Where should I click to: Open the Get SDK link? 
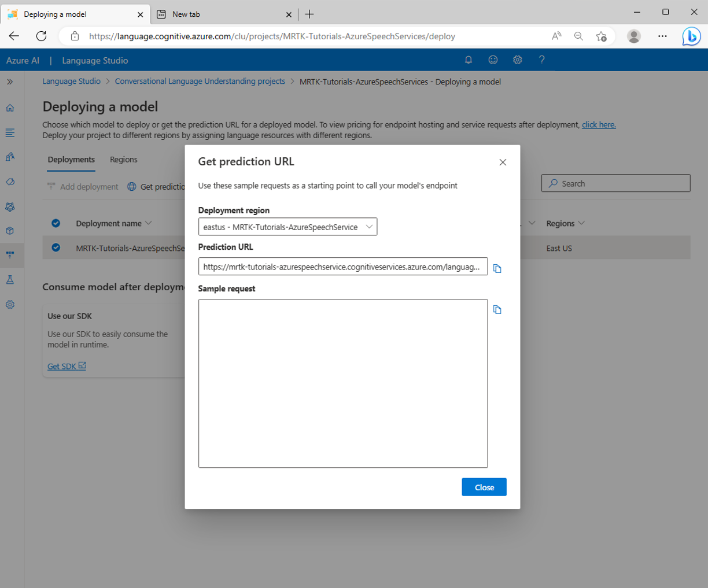tap(62, 366)
